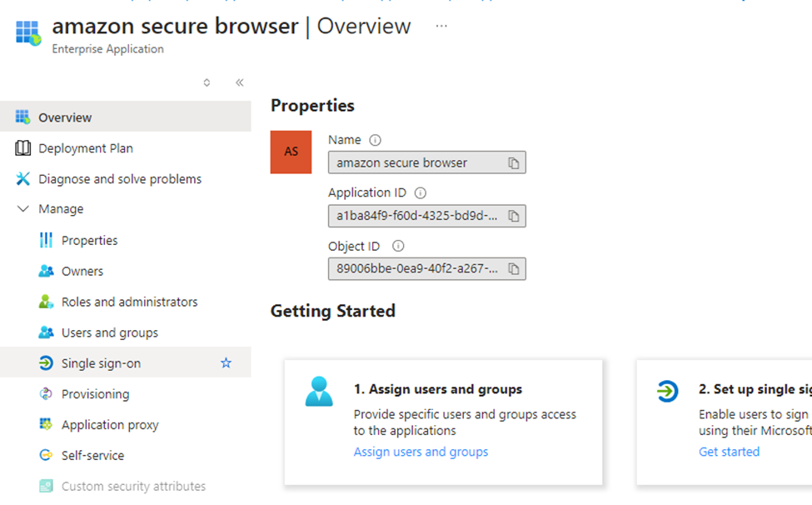Image resolution: width=812 pixels, height=505 pixels.
Task: Collapse the sidebar with the double chevron
Action: [x=239, y=82]
